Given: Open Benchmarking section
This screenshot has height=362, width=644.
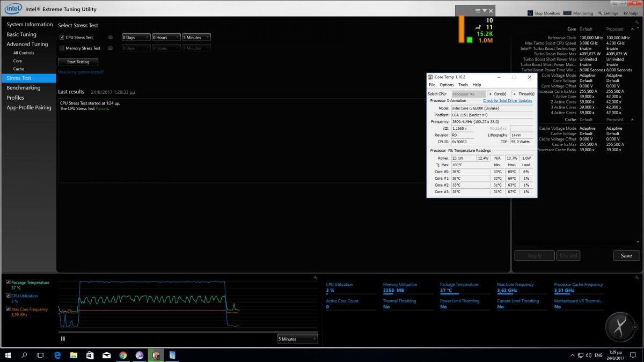Looking at the screenshot, I should pyautogui.click(x=24, y=87).
